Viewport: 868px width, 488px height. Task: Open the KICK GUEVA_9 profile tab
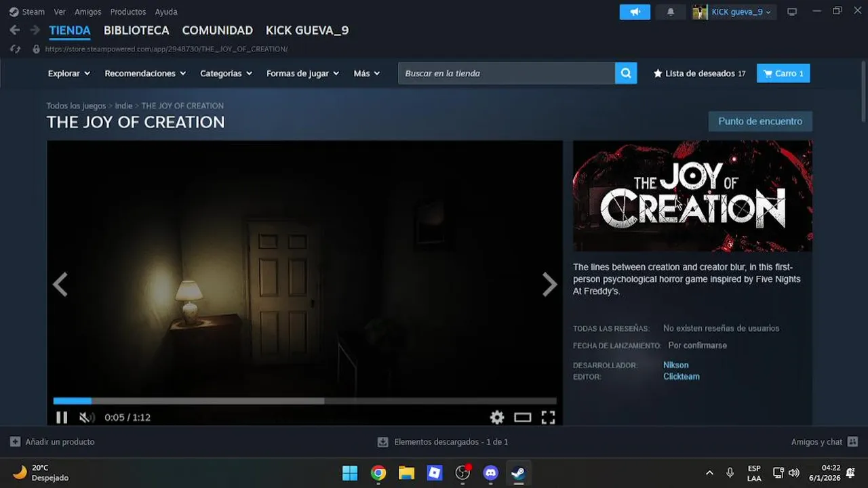pos(307,30)
